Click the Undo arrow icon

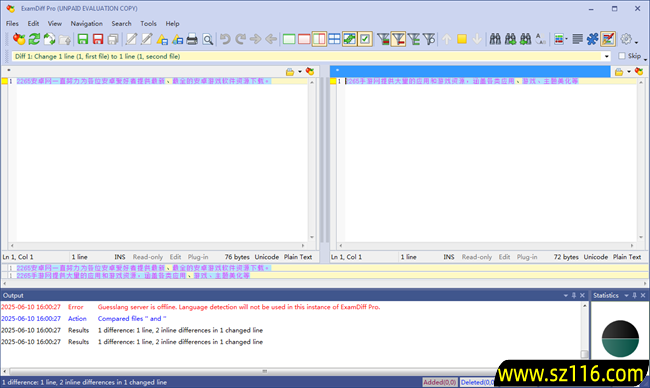226,39
